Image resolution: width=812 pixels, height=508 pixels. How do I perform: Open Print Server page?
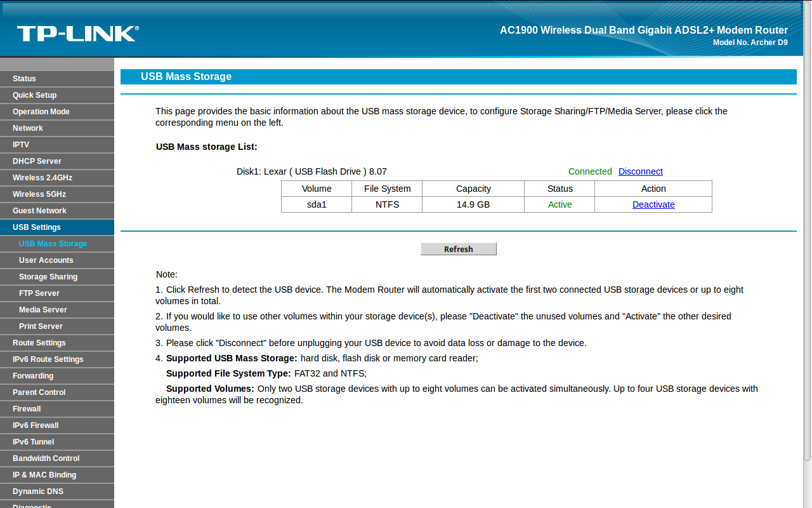pos(41,326)
